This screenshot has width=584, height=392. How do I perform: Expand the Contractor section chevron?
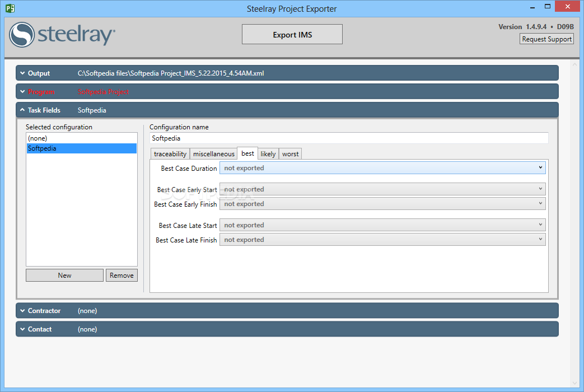(x=23, y=311)
